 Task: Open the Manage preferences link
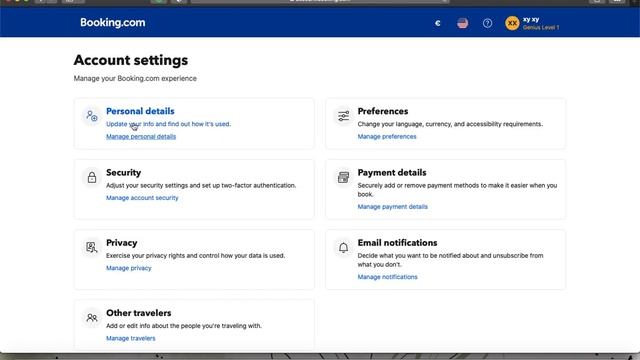tap(387, 136)
